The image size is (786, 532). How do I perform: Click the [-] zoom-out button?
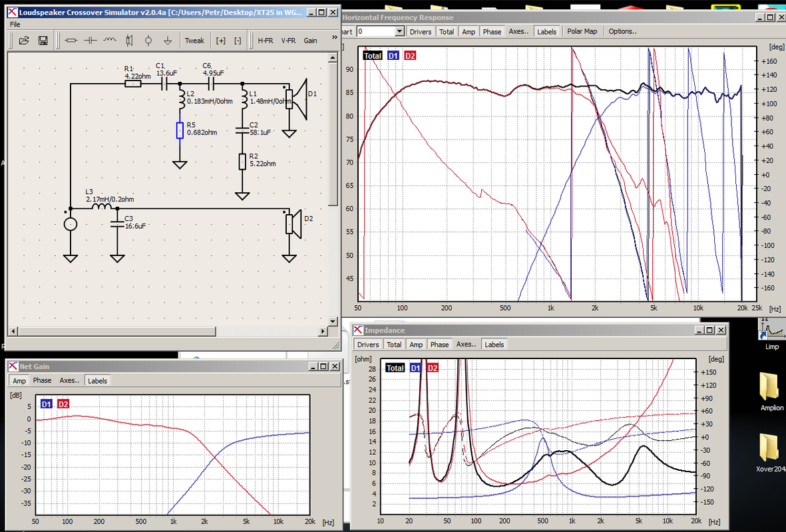[238, 41]
